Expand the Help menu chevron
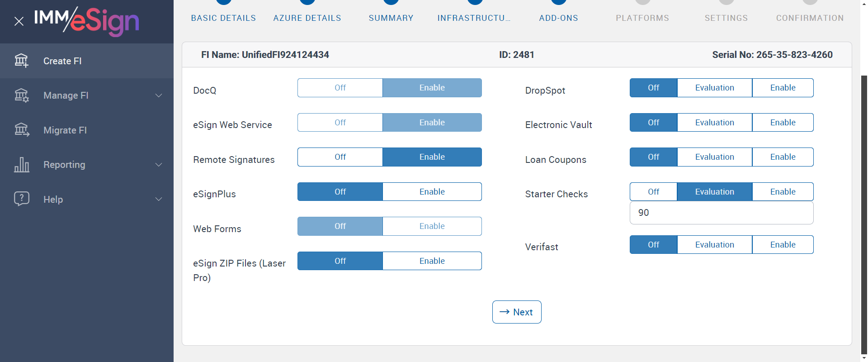The width and height of the screenshot is (868, 362). click(159, 199)
